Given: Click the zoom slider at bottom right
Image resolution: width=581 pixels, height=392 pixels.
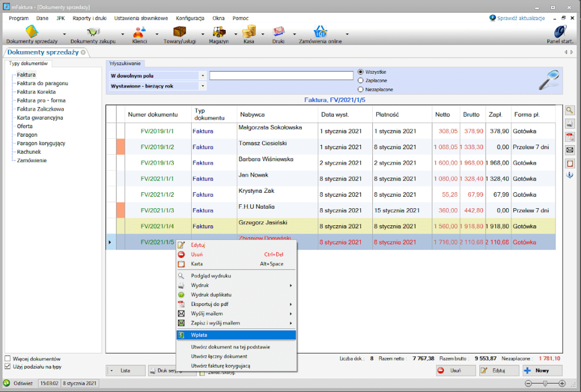Looking at the screenshot, I should click(x=545, y=383).
